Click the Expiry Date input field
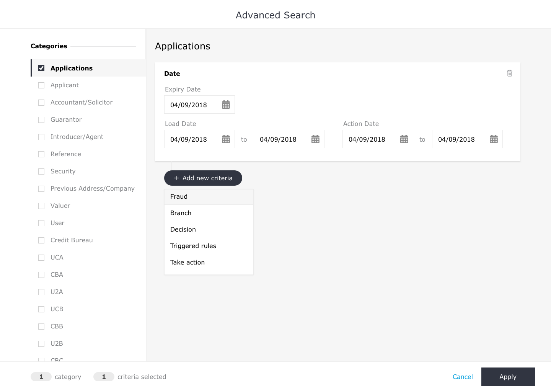This screenshot has width=551, height=392. [x=191, y=105]
